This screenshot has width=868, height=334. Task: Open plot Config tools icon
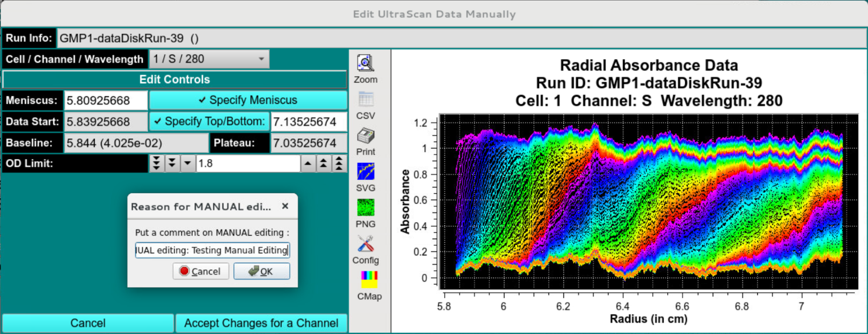(365, 244)
